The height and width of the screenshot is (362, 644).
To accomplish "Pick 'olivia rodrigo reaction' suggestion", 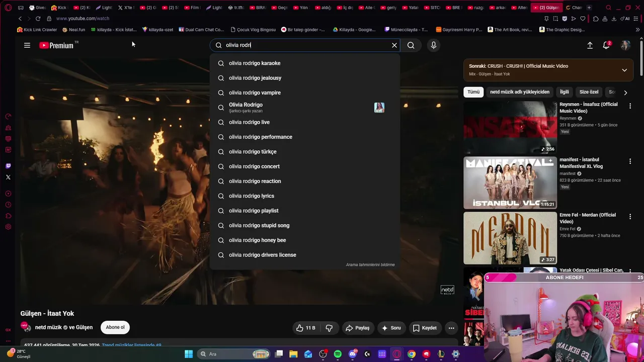I will pyautogui.click(x=305, y=181).
